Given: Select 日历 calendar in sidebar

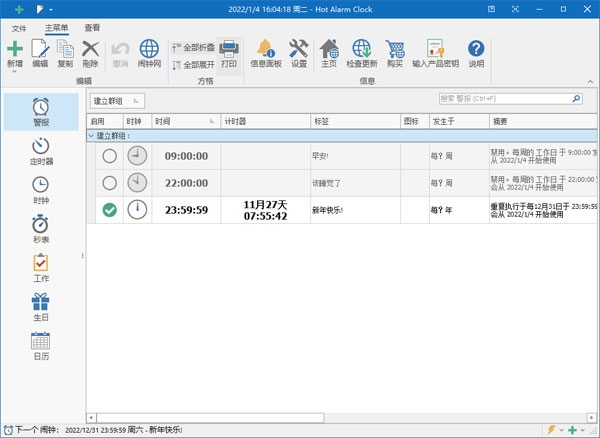Looking at the screenshot, I should [x=41, y=346].
